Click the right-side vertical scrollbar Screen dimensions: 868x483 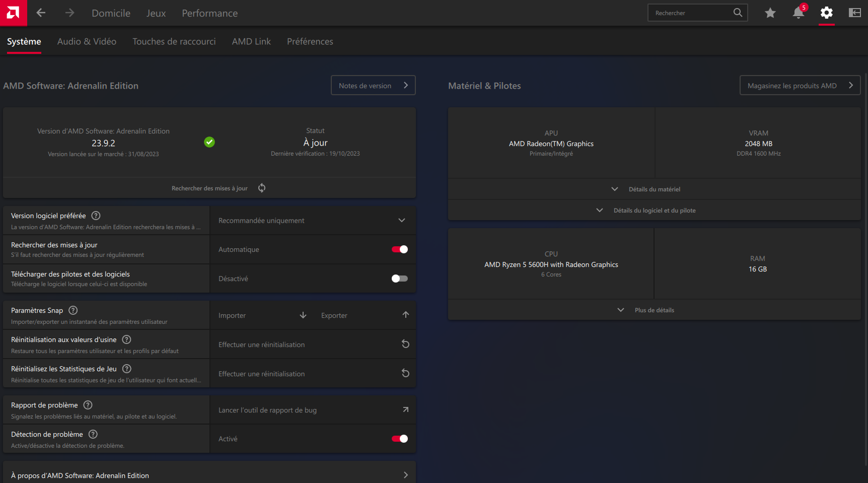point(865,269)
